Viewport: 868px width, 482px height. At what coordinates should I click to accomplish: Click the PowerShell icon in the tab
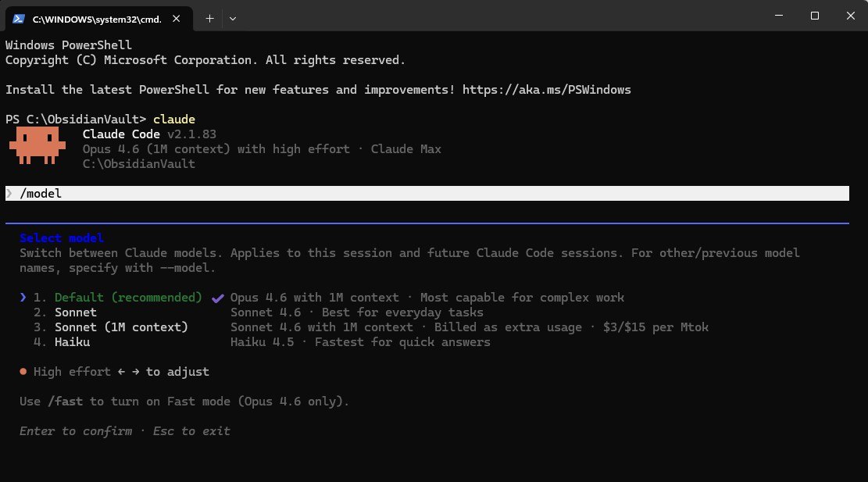point(19,17)
